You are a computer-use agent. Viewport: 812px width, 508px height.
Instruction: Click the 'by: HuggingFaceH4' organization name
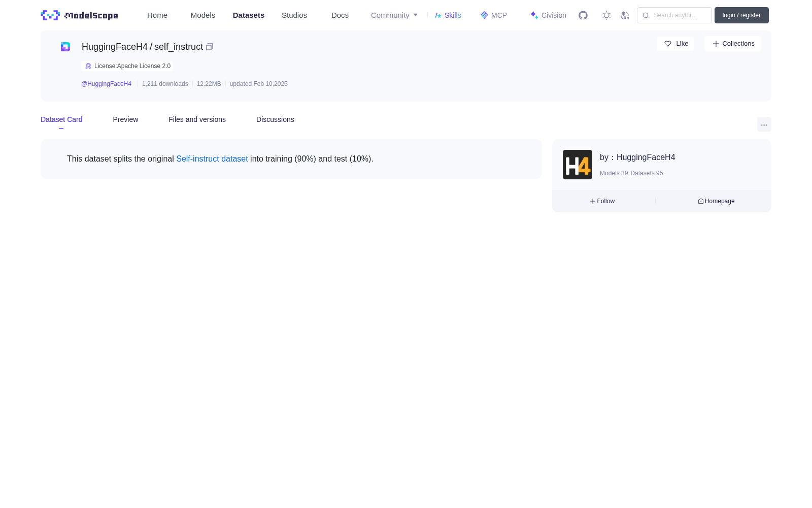(x=637, y=157)
